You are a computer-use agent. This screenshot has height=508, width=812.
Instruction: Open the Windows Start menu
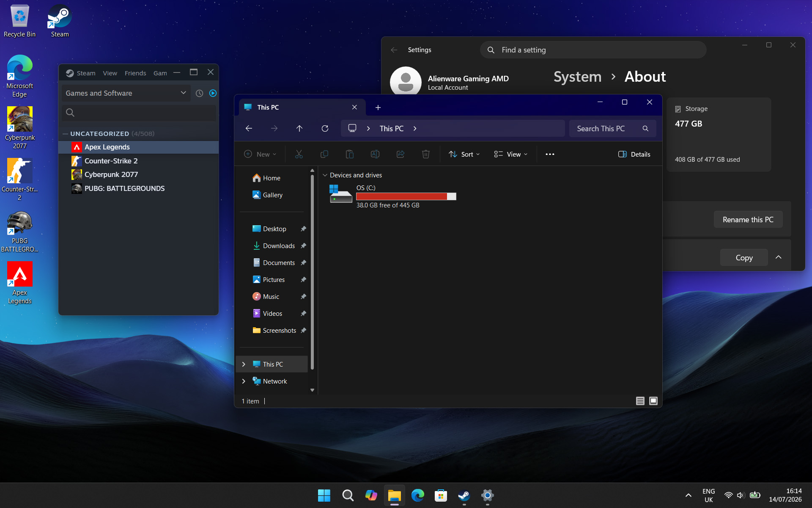coord(324,495)
